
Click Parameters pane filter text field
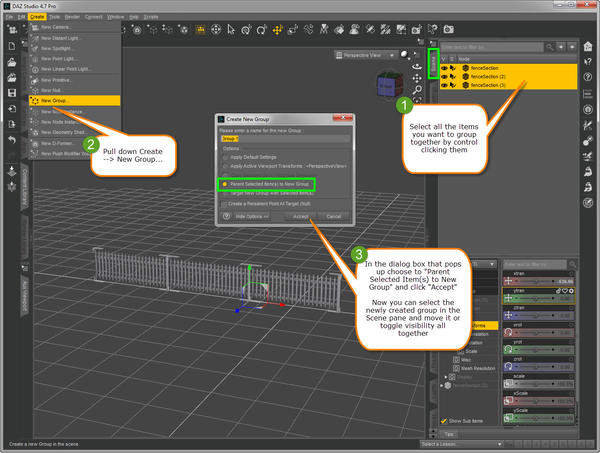tap(535, 264)
